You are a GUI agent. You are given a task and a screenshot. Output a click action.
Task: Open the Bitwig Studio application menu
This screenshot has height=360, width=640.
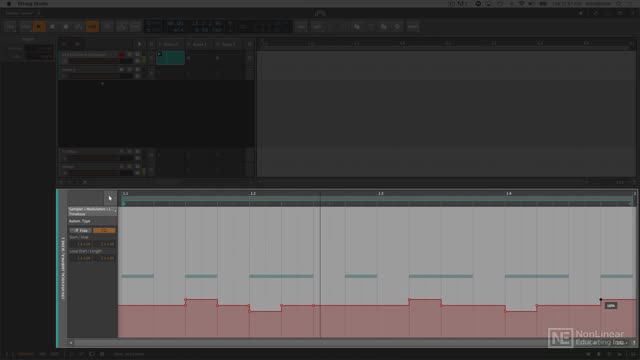[x=33, y=4]
